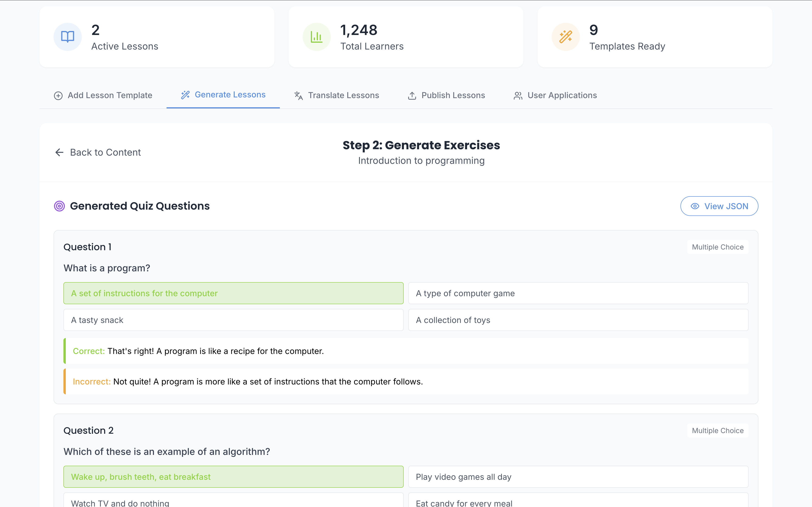Viewport: 812px width, 507px height.
Task: Click the purple target icon by Generated Quiz Questions
Action: coord(59,206)
